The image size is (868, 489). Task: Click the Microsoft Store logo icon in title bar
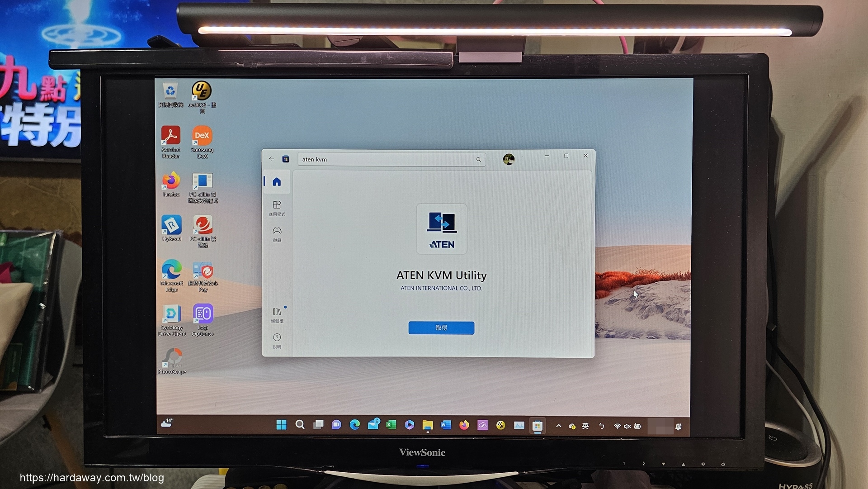(x=286, y=159)
